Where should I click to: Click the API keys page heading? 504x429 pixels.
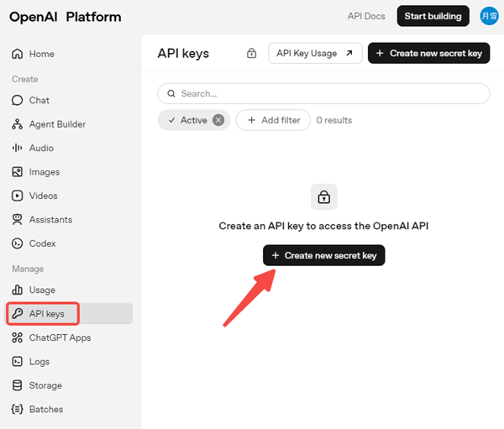(183, 54)
